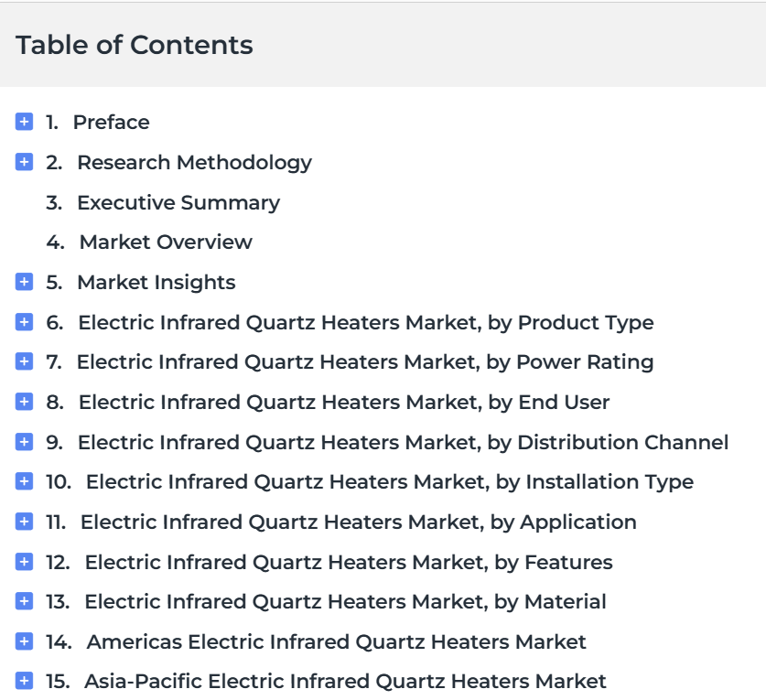
Task: Expand the Market Insights plus icon
Action: tap(24, 282)
